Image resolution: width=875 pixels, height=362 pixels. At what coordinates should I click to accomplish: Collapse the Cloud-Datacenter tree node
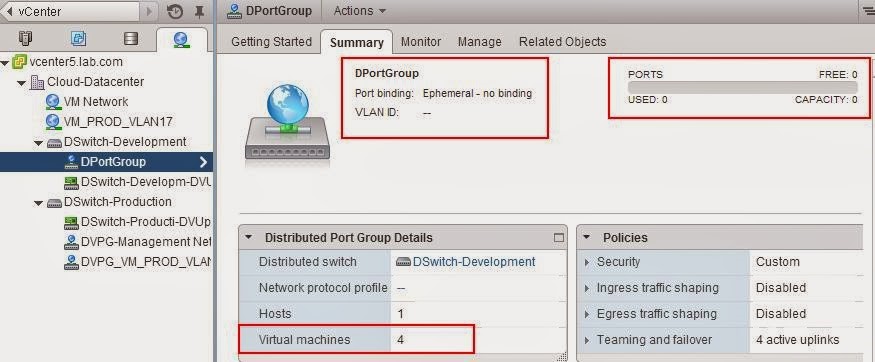[21, 83]
